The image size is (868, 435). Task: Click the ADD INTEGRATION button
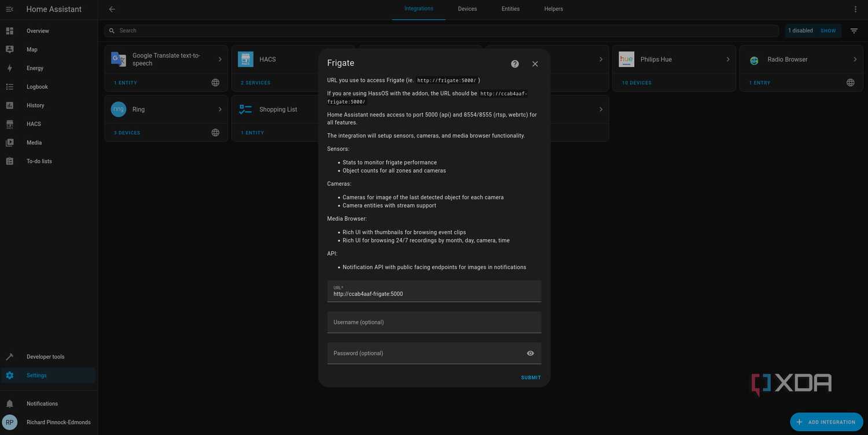click(x=826, y=422)
